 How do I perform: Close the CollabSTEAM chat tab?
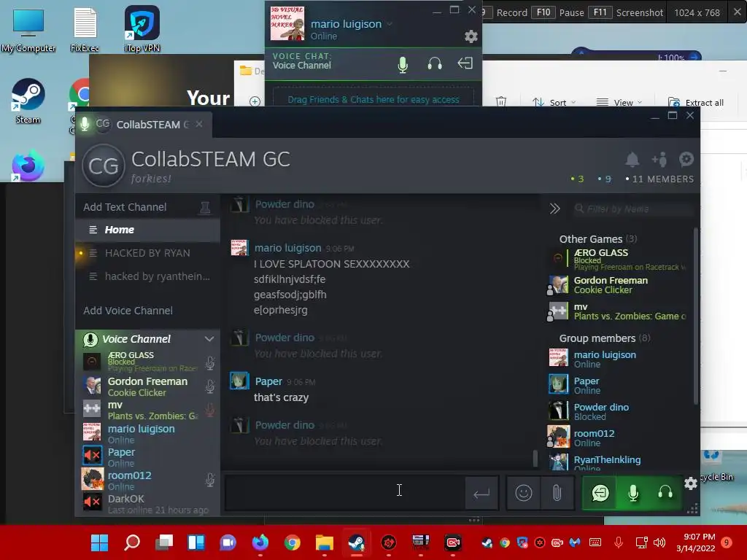[199, 124]
